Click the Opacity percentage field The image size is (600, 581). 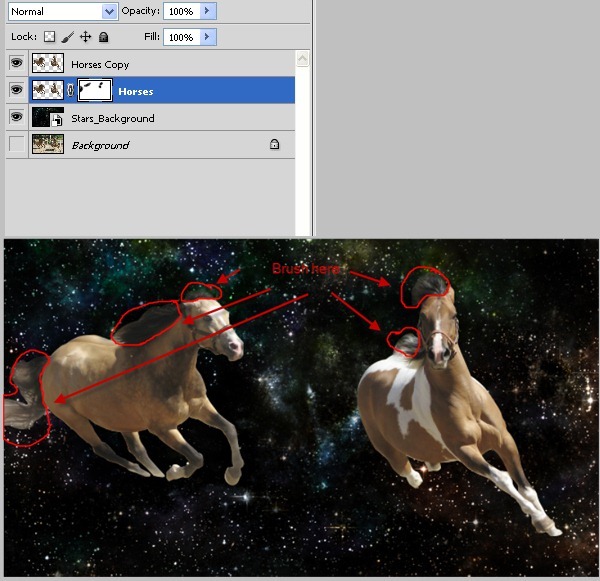pos(181,11)
